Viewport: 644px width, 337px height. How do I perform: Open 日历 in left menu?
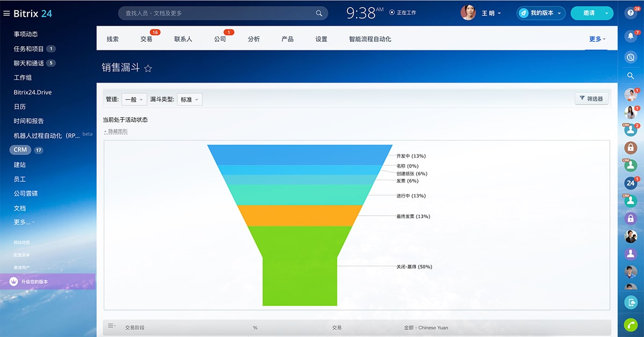tap(20, 107)
